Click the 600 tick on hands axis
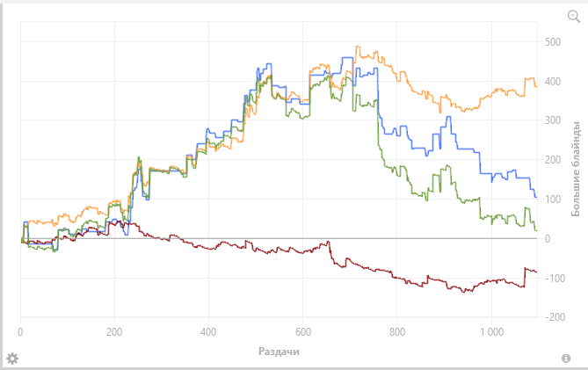Screen dimensions: 588x370 tap(302, 331)
